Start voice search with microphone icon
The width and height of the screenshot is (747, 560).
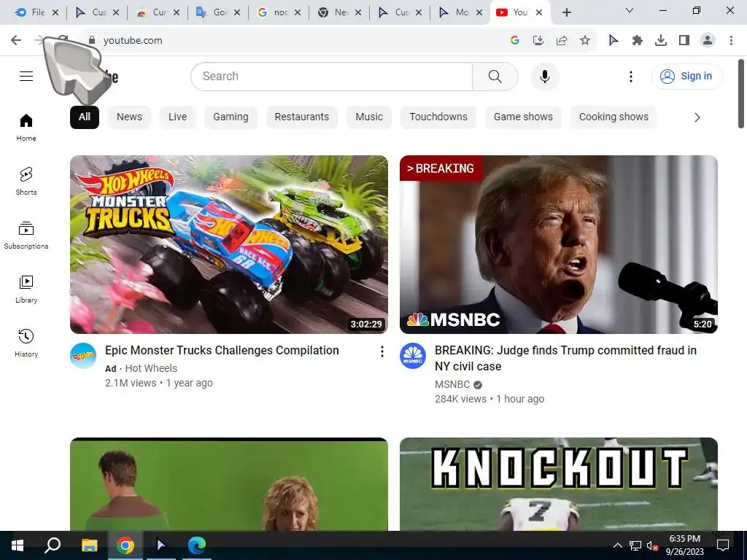(544, 76)
